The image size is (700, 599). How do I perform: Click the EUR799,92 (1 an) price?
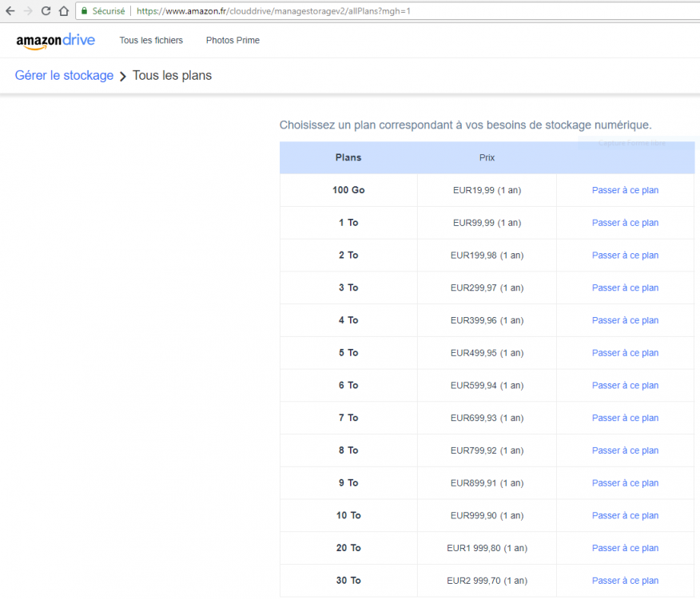[x=487, y=451]
